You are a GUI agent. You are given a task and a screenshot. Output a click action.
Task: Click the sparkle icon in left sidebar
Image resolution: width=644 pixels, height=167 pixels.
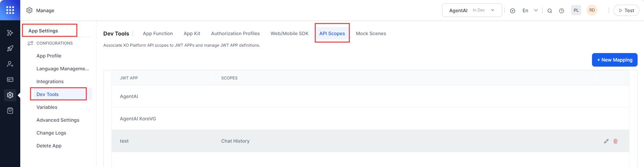10,33
